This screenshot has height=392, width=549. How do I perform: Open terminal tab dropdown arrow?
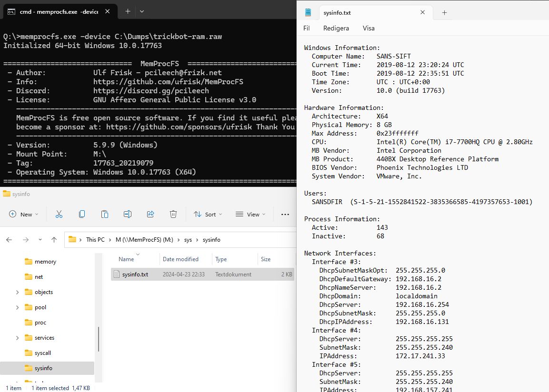(142, 11)
